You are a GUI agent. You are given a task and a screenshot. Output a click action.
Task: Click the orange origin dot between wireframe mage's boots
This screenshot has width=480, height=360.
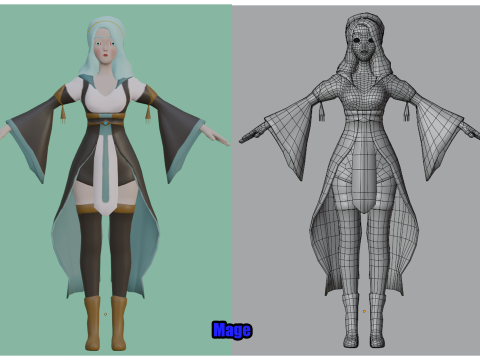click(364, 311)
